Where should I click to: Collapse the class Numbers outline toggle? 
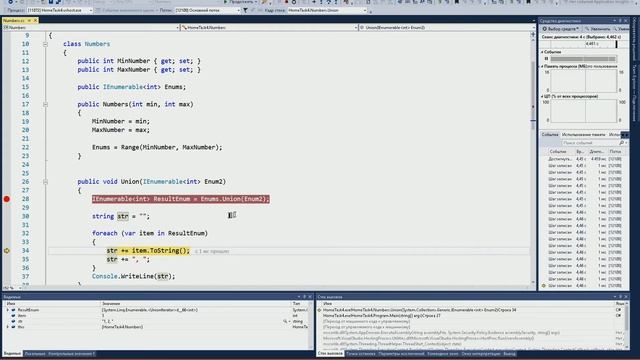pos(45,44)
